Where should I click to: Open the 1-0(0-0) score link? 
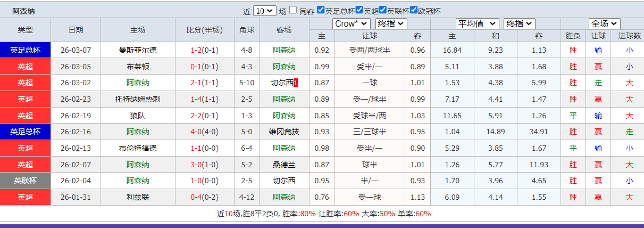(205, 181)
